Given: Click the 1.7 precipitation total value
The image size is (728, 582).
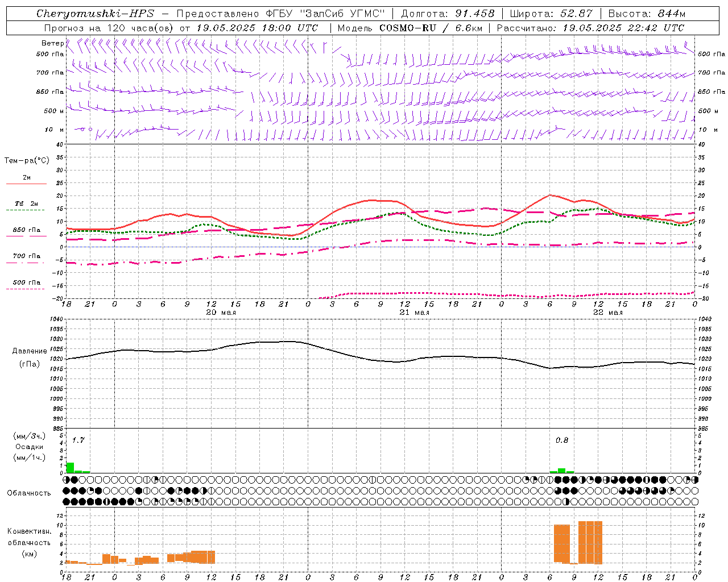Looking at the screenshot, I should [x=78, y=440].
